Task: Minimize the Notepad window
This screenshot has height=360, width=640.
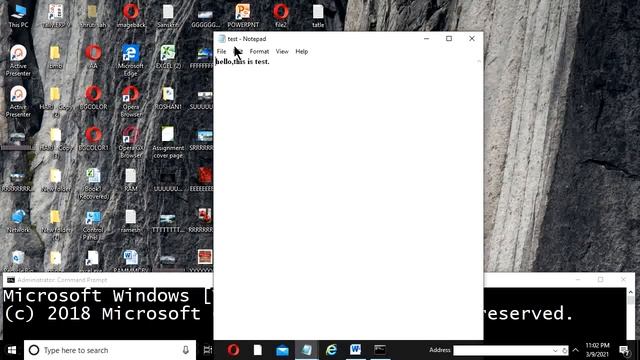Action: (x=427, y=38)
